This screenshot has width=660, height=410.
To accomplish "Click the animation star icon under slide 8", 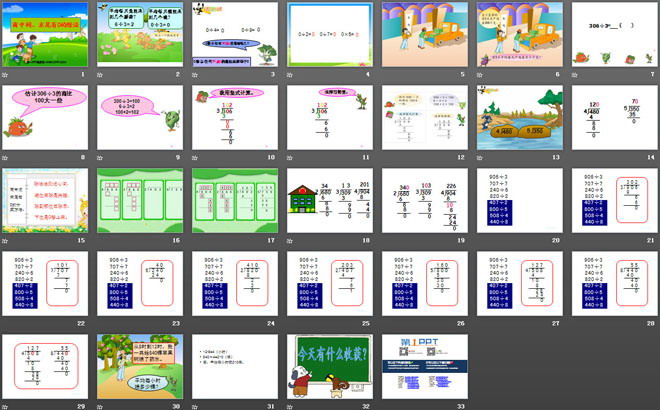I will [8, 158].
